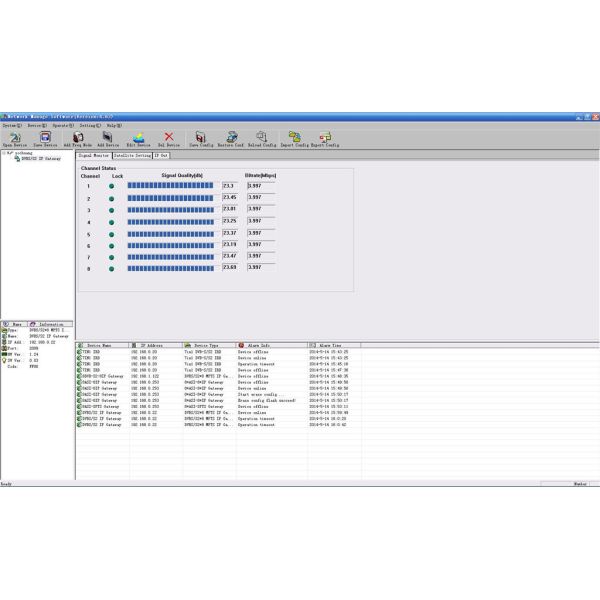Click the channel 1 bitrate value field

pyautogui.click(x=260, y=186)
